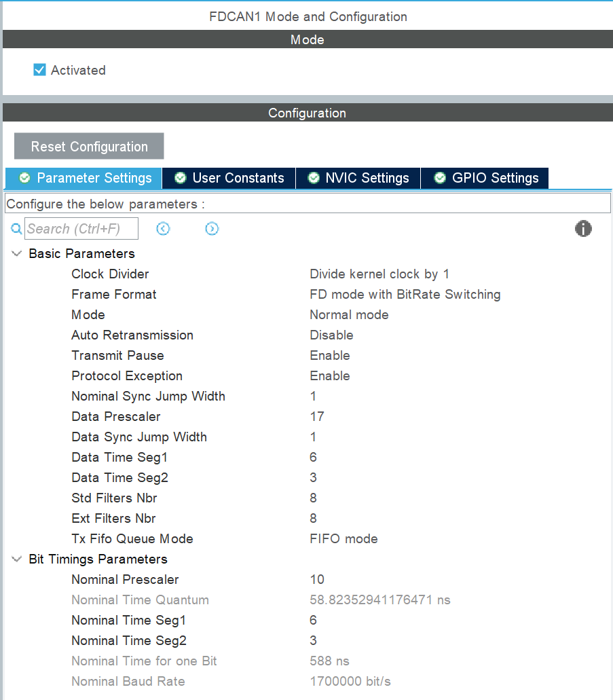Viewport: 613px width, 700px height.
Task: Select the Nominal Prescaler value 10
Action: point(317,579)
